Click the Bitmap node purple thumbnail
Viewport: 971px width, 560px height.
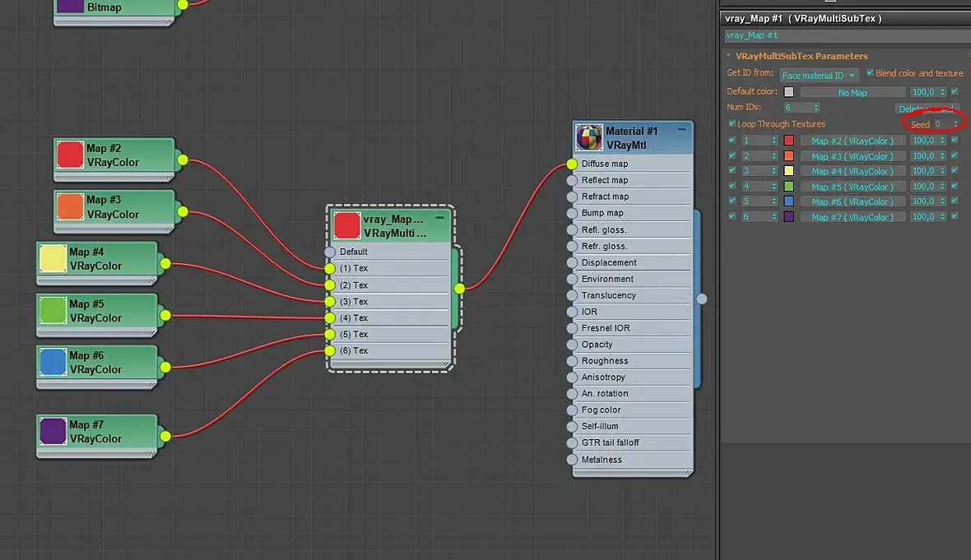click(70, 6)
